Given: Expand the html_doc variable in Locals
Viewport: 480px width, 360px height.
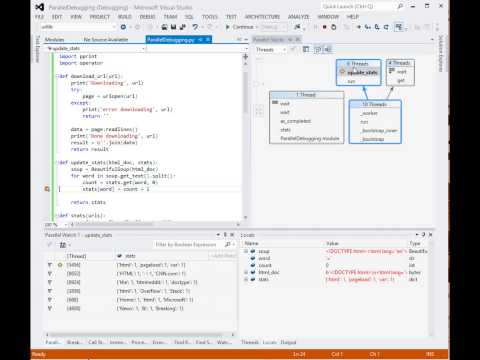Looking at the screenshot, I should click(x=246, y=272).
